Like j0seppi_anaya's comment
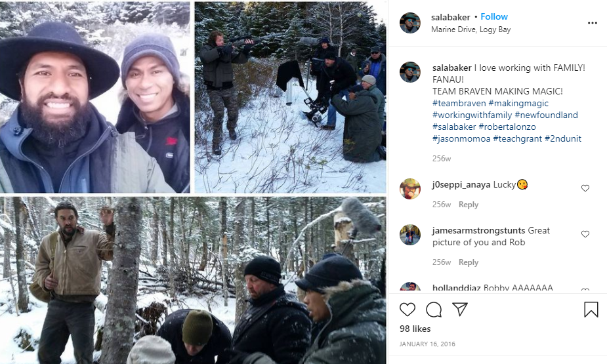Image resolution: width=607 pixels, height=364 pixels. pos(585,188)
